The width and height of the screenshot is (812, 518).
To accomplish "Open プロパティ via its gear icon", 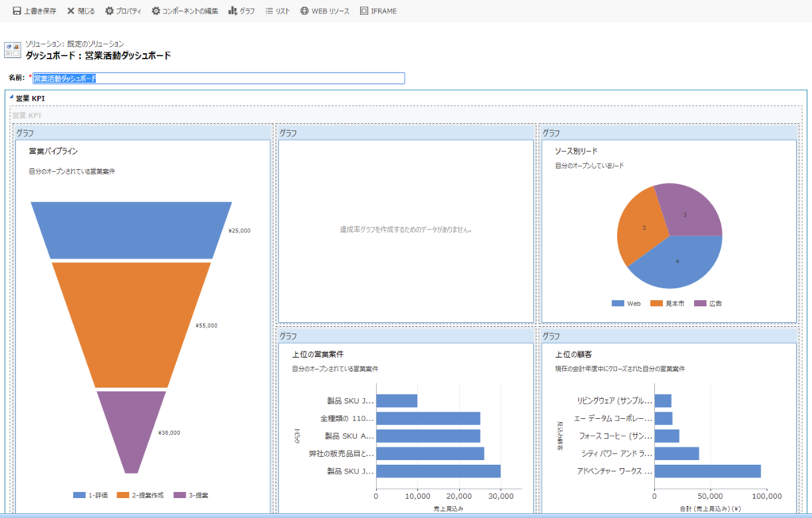I will point(109,11).
